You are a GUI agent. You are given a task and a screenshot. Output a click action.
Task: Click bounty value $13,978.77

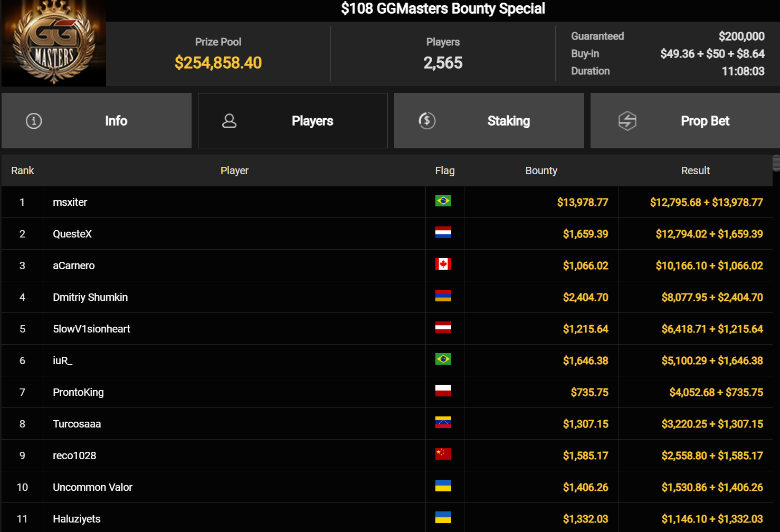[x=583, y=202]
